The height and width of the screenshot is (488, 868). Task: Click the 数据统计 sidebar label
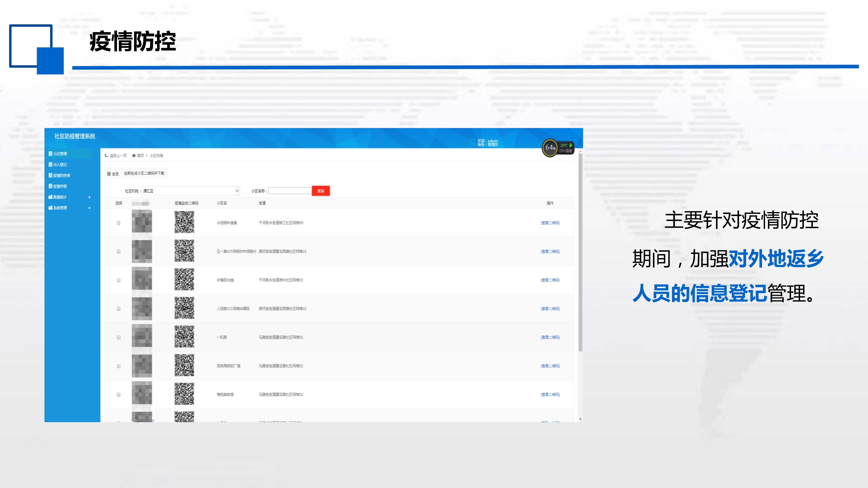point(60,197)
